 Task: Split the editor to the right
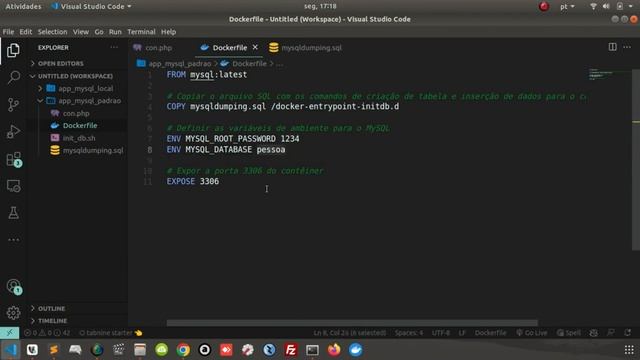[x=612, y=47]
